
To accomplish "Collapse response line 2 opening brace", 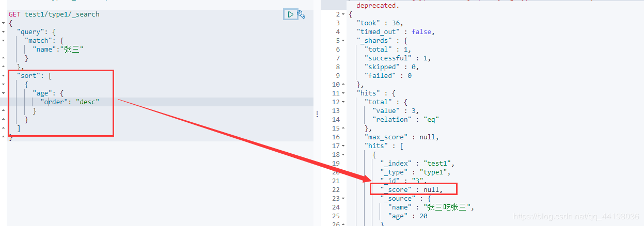I will pyautogui.click(x=344, y=14).
